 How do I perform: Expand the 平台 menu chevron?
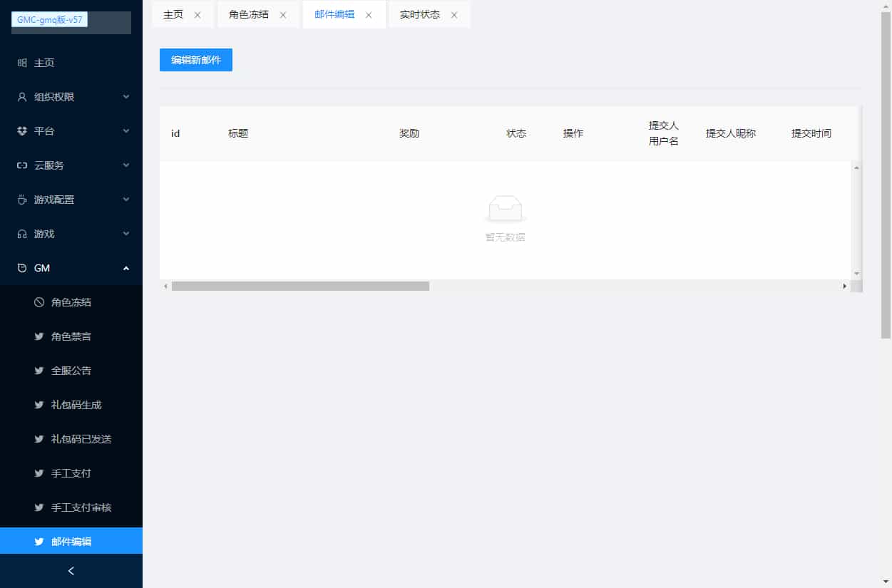(126, 131)
